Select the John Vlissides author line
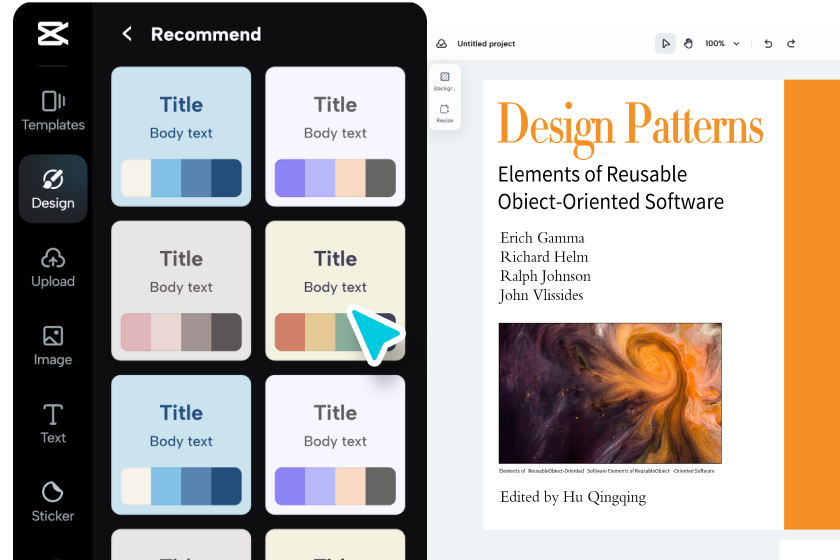 541,295
